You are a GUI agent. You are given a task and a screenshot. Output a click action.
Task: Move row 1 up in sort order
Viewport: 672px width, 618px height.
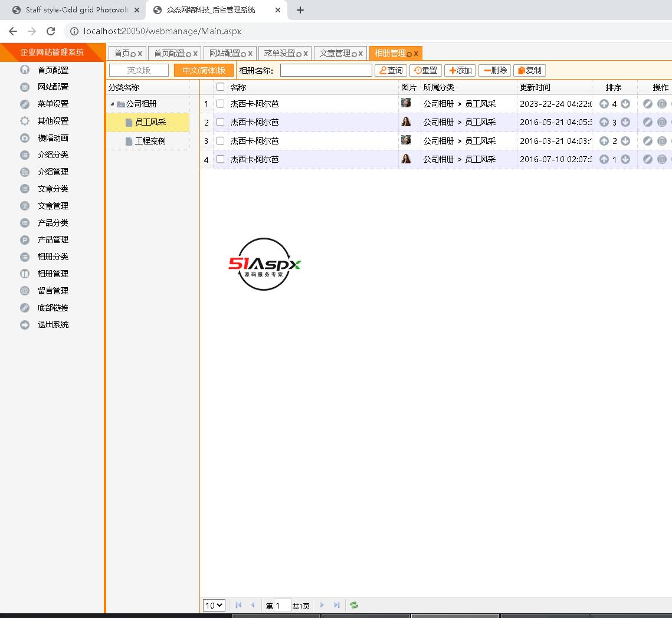tap(604, 104)
